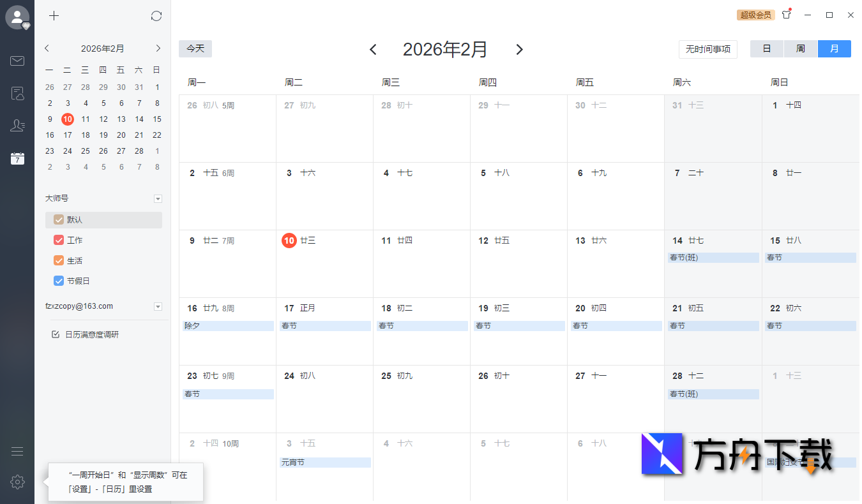This screenshot has width=862, height=504.
Task: Click the orange swatch beside 默认
Action: point(58,219)
